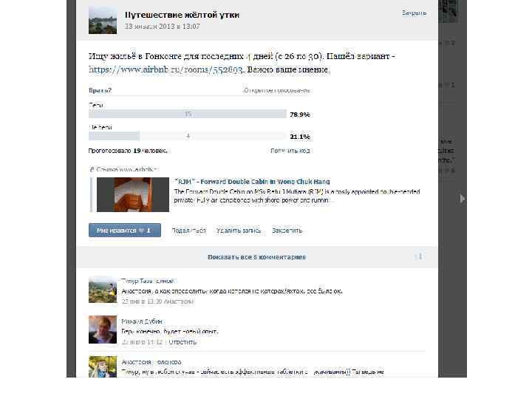
Task: Open the RJM Forward Double Cabin title link
Action: (252, 182)
